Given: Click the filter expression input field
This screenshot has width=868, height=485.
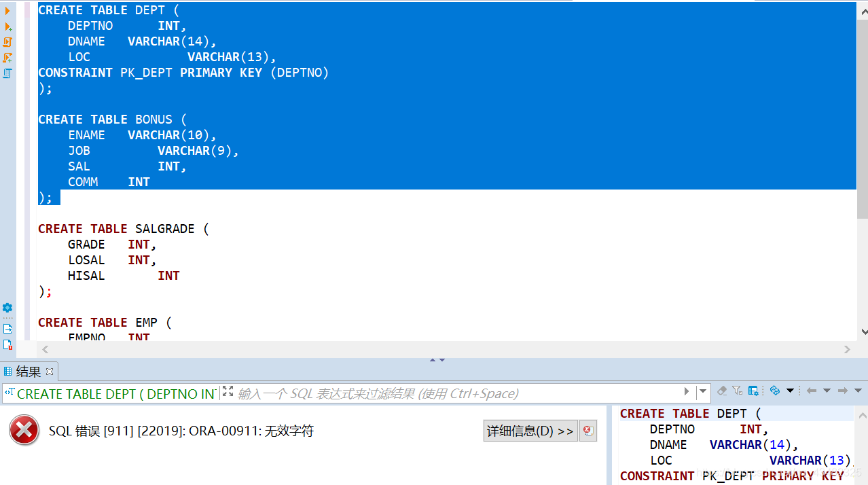Looking at the screenshot, I should (458, 393).
